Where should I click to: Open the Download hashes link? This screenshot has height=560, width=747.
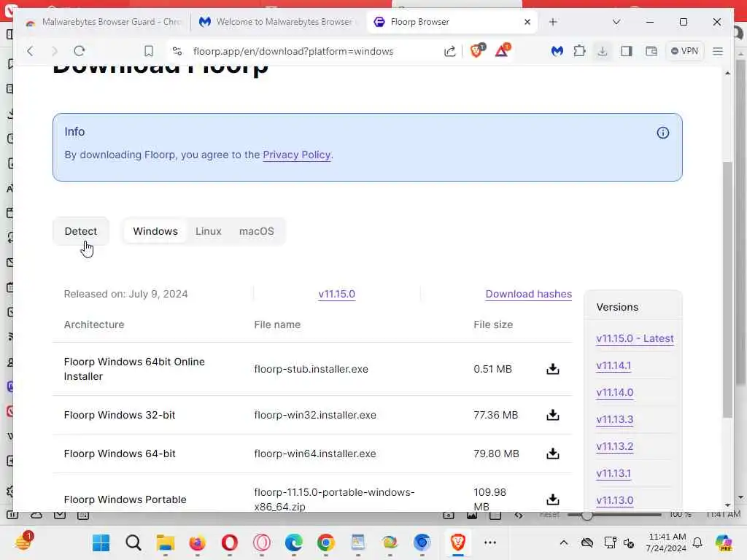click(528, 295)
